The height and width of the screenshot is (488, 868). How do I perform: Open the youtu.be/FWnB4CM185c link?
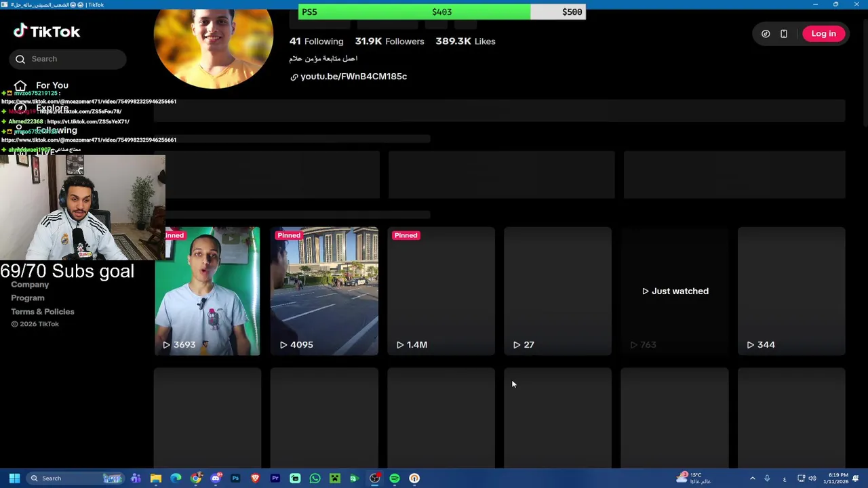click(353, 77)
